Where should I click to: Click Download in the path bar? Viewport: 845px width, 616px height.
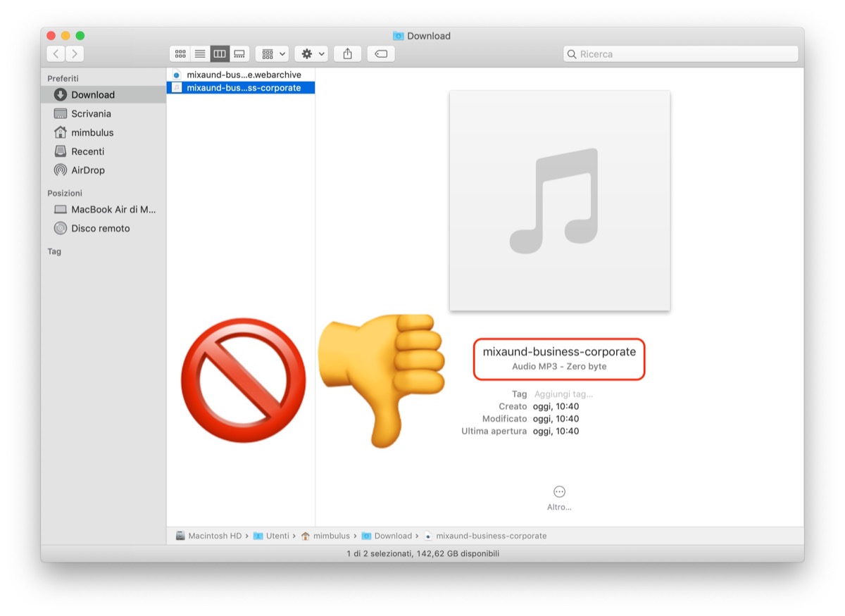click(387, 536)
